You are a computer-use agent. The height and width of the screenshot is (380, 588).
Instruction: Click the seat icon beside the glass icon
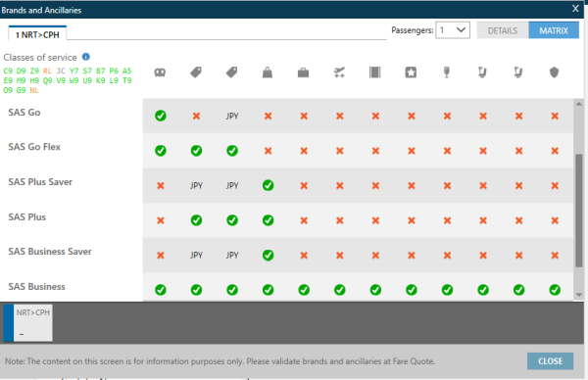click(x=482, y=72)
